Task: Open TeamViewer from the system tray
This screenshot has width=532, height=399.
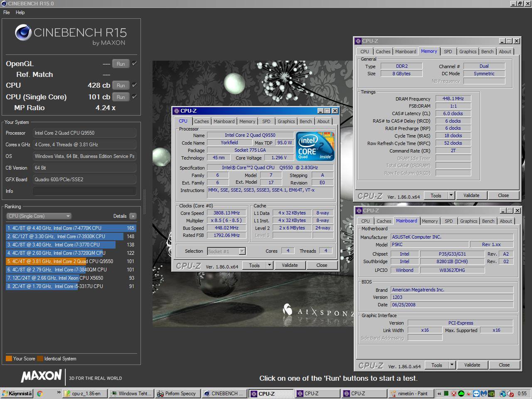Action: point(476,394)
